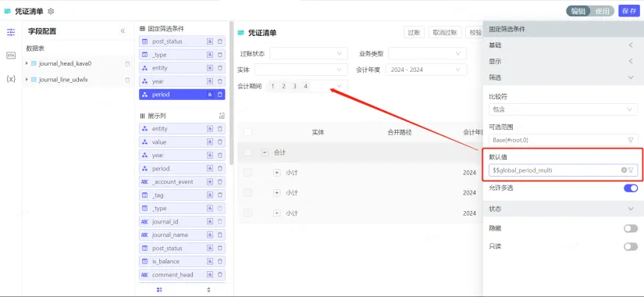Viewport: 644px width, 297px height.
Task: Expand the second 小计 row
Action: pyautogui.click(x=277, y=192)
